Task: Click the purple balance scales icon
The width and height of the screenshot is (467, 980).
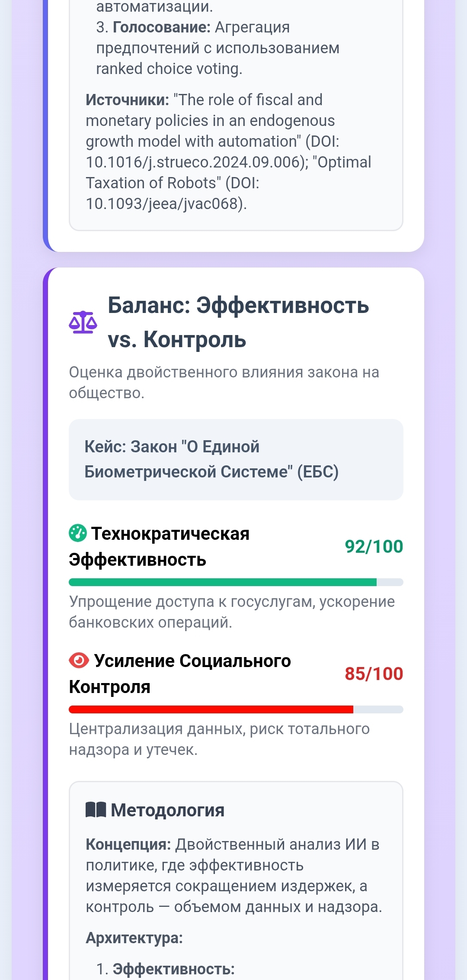Action: pyautogui.click(x=83, y=322)
